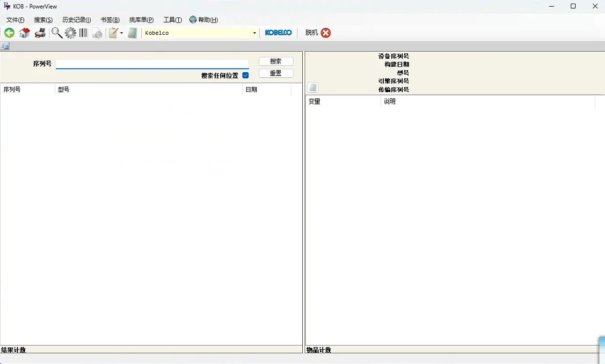Open the 书签(B) menu

(x=110, y=19)
